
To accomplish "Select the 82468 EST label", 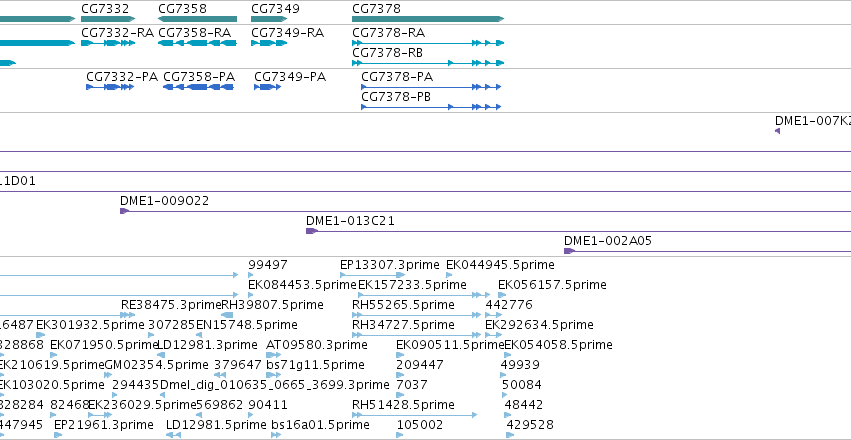I will (x=69, y=405).
